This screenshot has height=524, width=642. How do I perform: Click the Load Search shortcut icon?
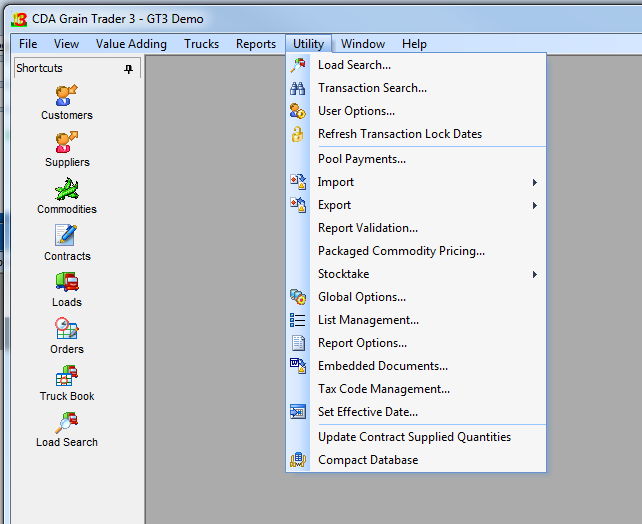(x=67, y=422)
